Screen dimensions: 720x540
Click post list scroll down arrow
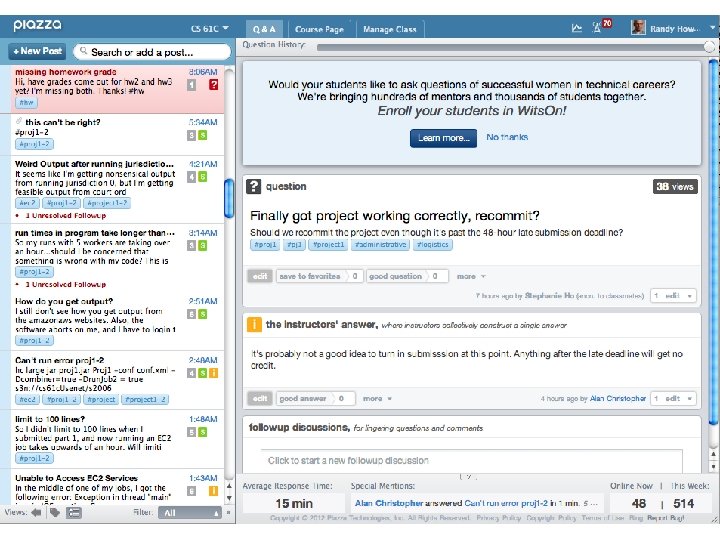[x=229, y=498]
